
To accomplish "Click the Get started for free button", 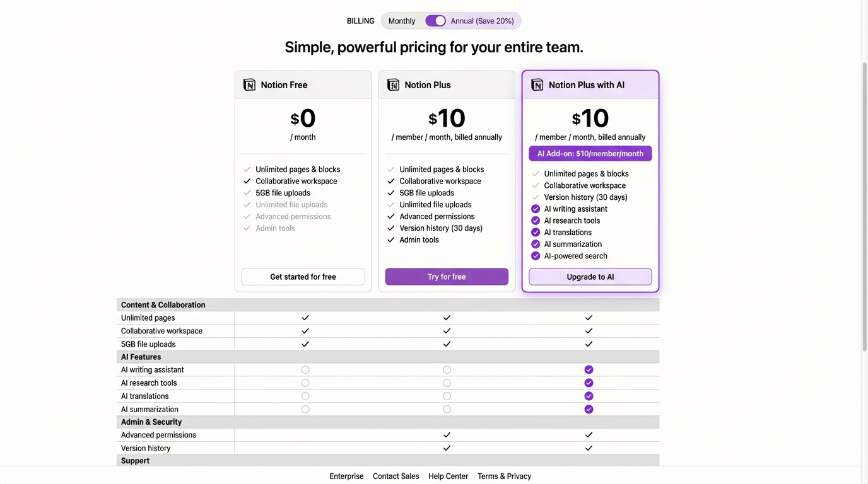I will pyautogui.click(x=303, y=276).
